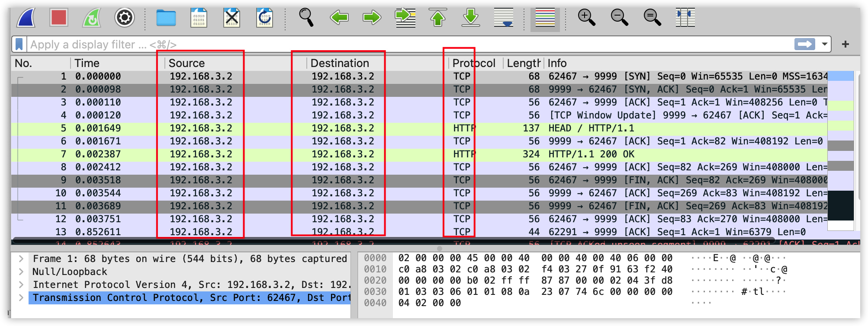
Task: Find a packet with the magnifier icon
Action: click(x=306, y=18)
